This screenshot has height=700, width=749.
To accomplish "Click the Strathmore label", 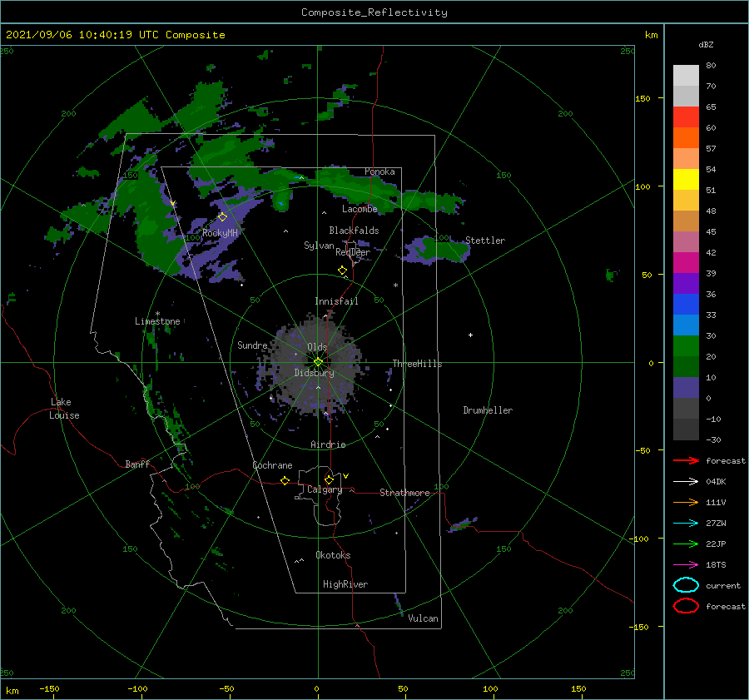I will 404,493.
